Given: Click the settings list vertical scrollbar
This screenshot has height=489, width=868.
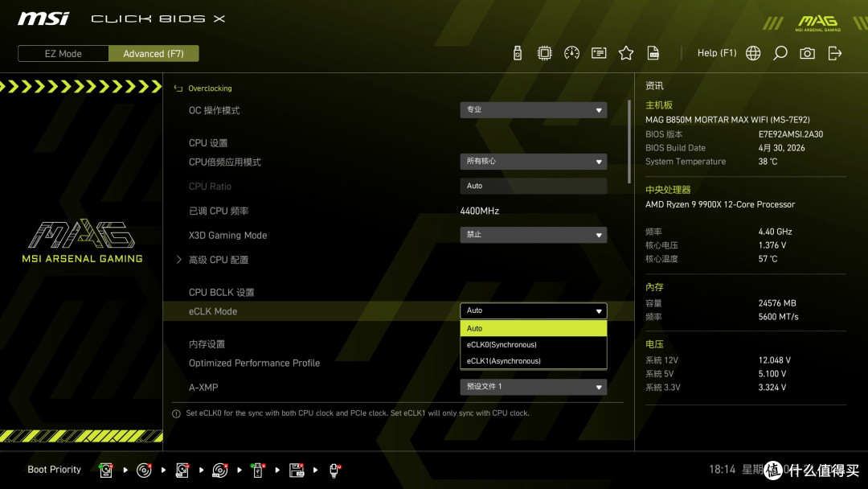Looking at the screenshot, I should 628,142.
